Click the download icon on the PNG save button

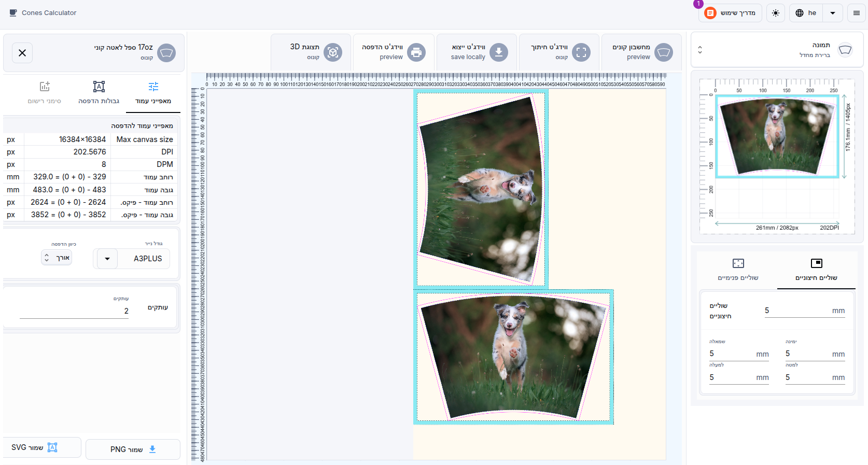152,449
